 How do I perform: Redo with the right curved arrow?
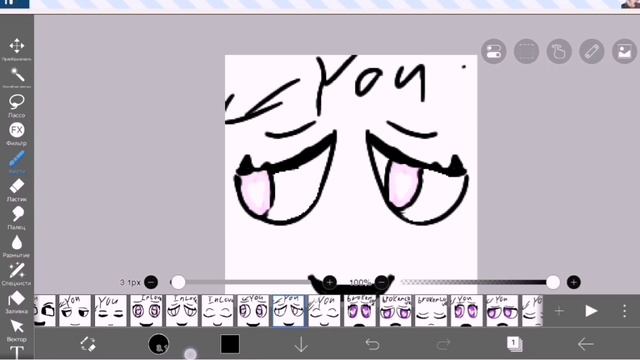point(443,344)
